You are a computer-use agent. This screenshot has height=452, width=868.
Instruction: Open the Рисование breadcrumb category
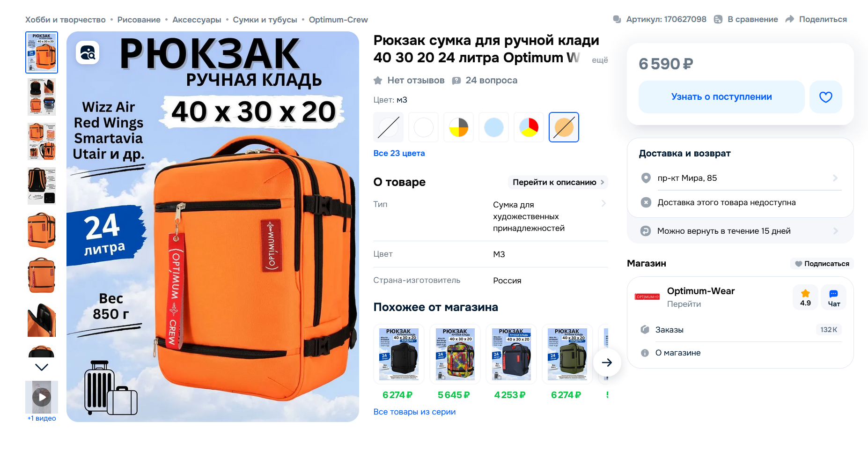139,20
